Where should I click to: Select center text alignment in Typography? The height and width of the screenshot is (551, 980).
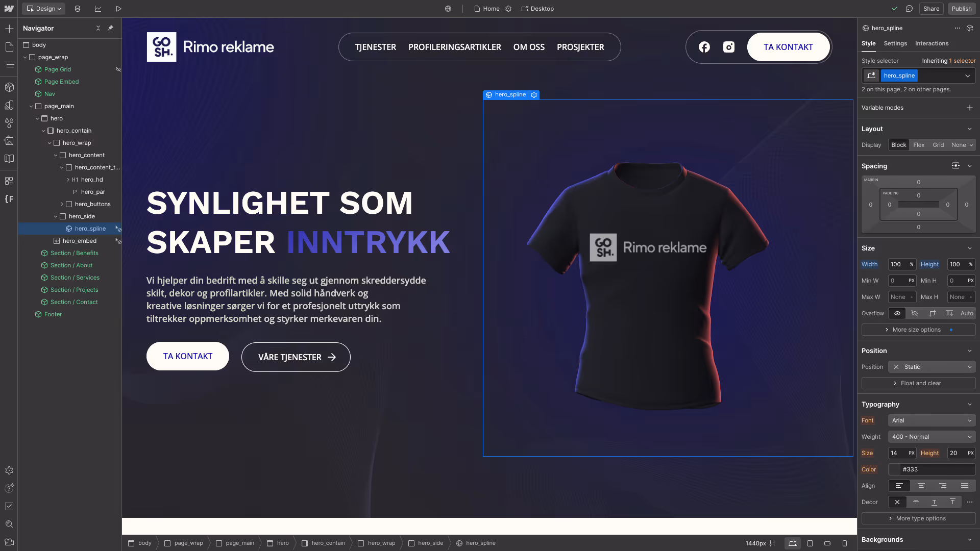(921, 486)
